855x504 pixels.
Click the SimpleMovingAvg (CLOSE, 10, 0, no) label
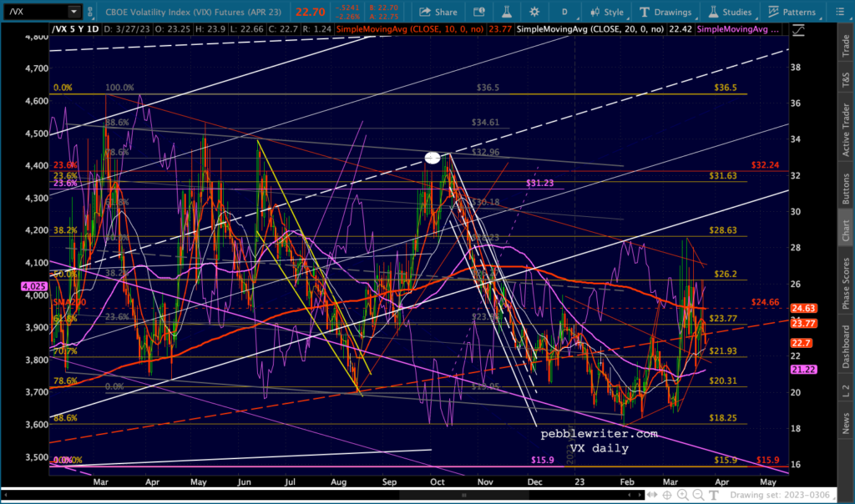pos(410,29)
